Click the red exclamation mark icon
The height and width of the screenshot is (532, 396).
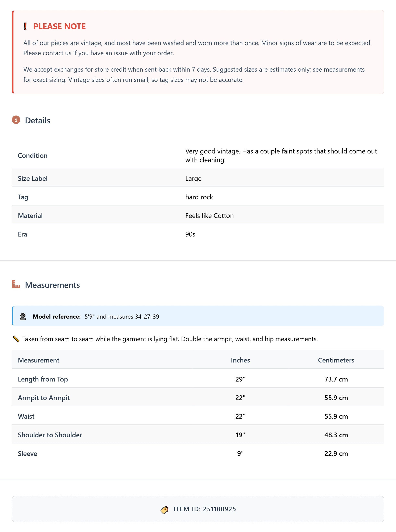pos(25,26)
